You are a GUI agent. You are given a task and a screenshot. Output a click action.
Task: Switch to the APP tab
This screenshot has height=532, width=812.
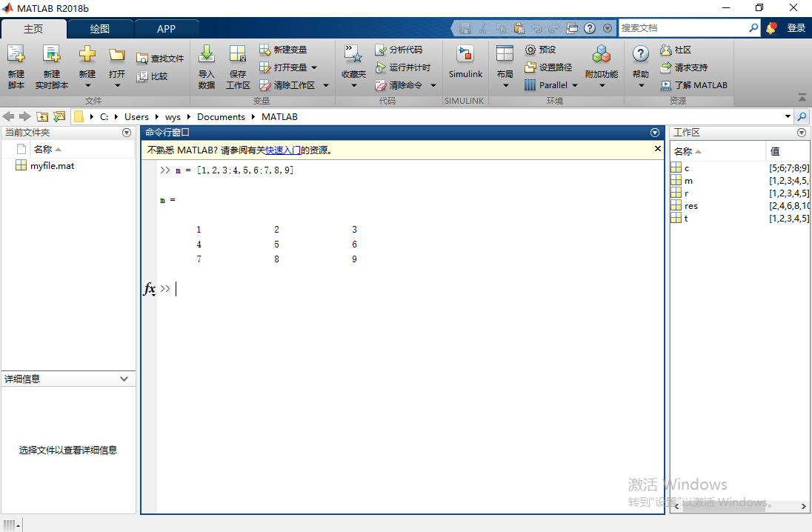(x=166, y=28)
